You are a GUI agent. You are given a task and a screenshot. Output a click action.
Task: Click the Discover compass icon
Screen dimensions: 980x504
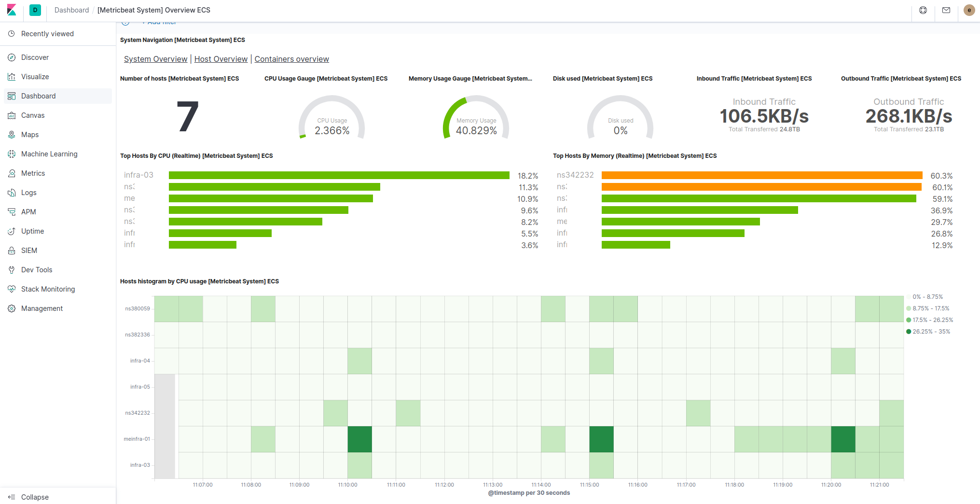point(12,57)
